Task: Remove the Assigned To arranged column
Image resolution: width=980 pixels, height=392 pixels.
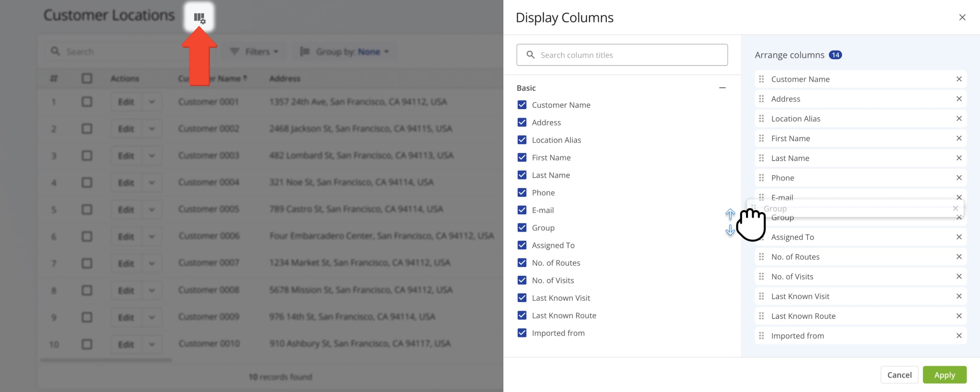Action: pos(958,237)
